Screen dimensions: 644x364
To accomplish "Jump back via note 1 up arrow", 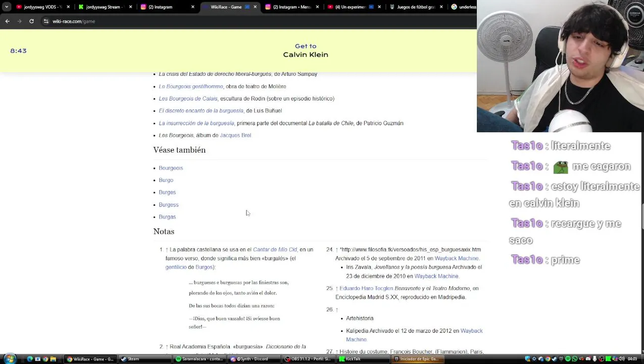I will tap(167, 250).
